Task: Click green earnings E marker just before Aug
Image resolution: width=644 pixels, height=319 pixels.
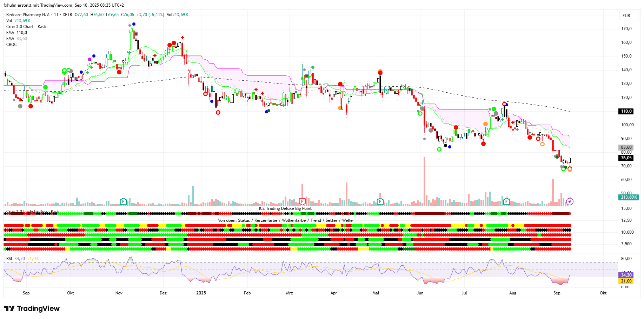Action: (x=506, y=201)
